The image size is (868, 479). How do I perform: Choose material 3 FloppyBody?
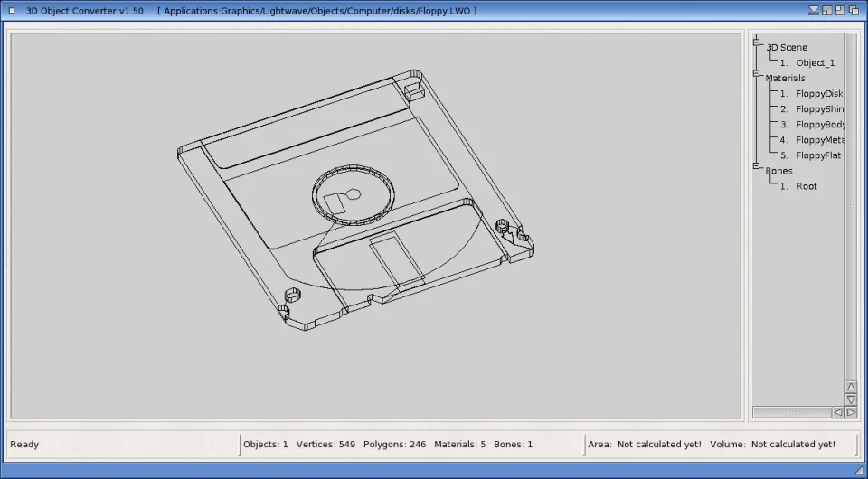point(818,125)
